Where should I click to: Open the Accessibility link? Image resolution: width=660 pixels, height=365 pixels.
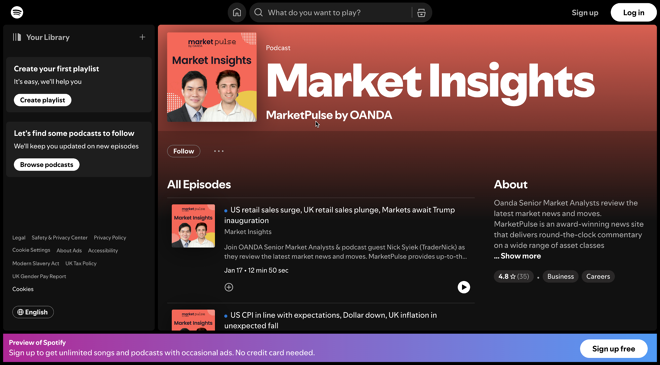pos(103,250)
